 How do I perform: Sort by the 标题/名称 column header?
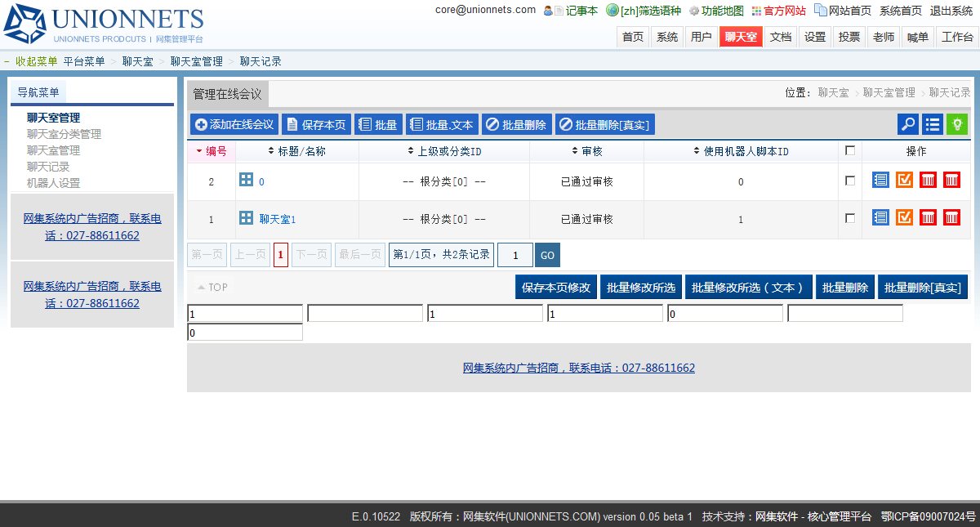[296, 151]
